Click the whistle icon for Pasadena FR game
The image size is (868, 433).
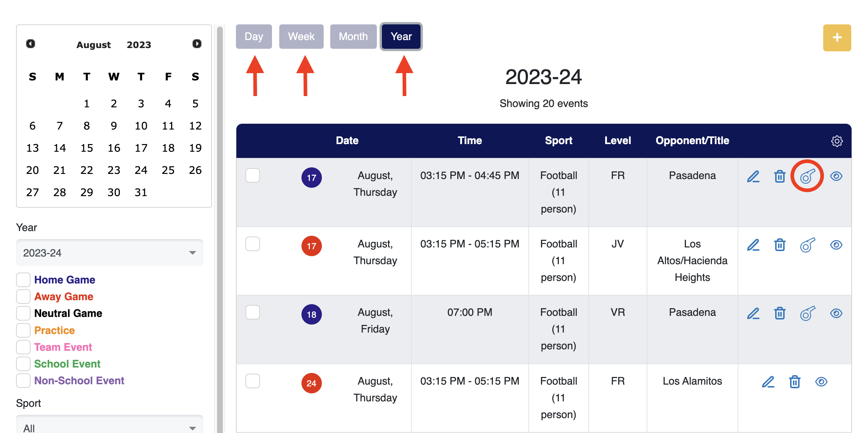[807, 176]
